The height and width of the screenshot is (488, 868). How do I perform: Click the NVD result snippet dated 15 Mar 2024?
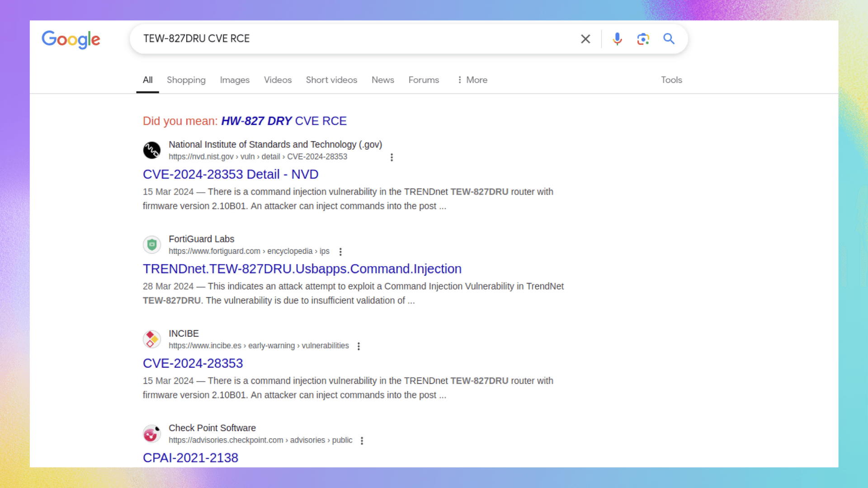(348, 199)
